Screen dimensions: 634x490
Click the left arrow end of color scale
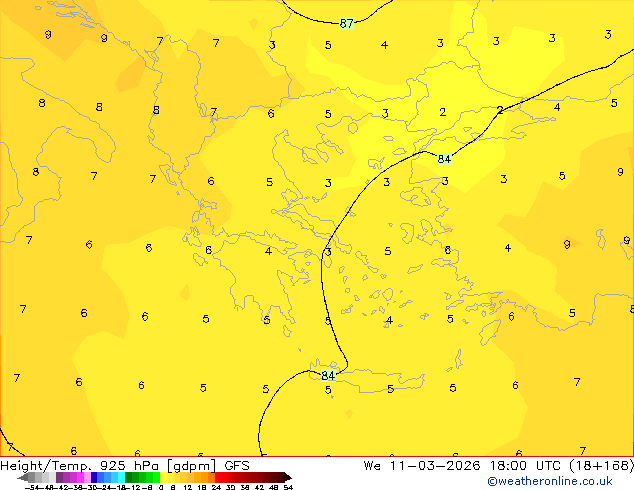tap(23, 477)
